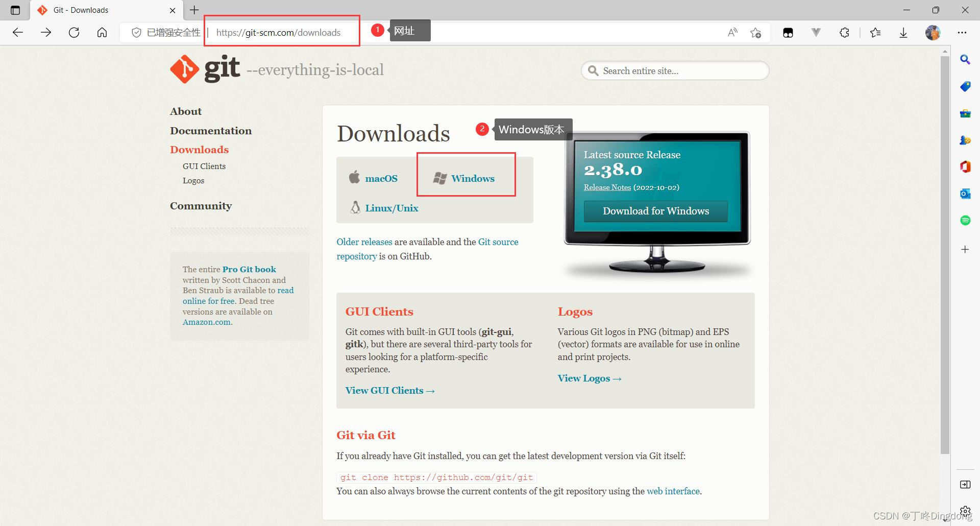Open the Favorites list icon
The width and height of the screenshot is (980, 526).
coord(875,33)
